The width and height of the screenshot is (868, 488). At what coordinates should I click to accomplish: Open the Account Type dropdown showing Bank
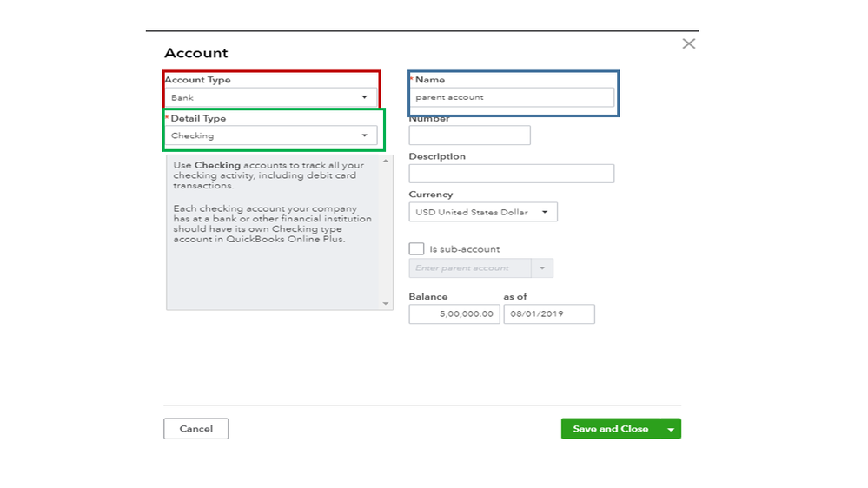tap(270, 97)
